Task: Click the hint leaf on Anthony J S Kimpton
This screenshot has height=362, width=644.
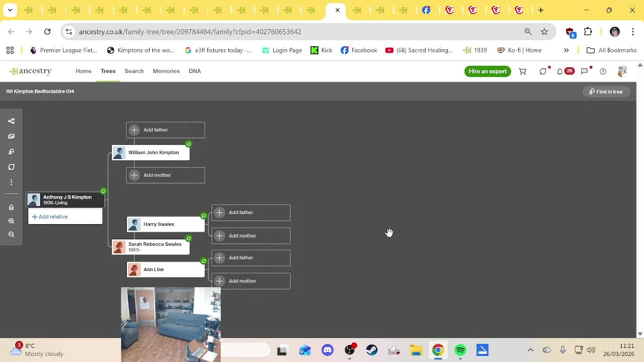Action: [x=103, y=191]
